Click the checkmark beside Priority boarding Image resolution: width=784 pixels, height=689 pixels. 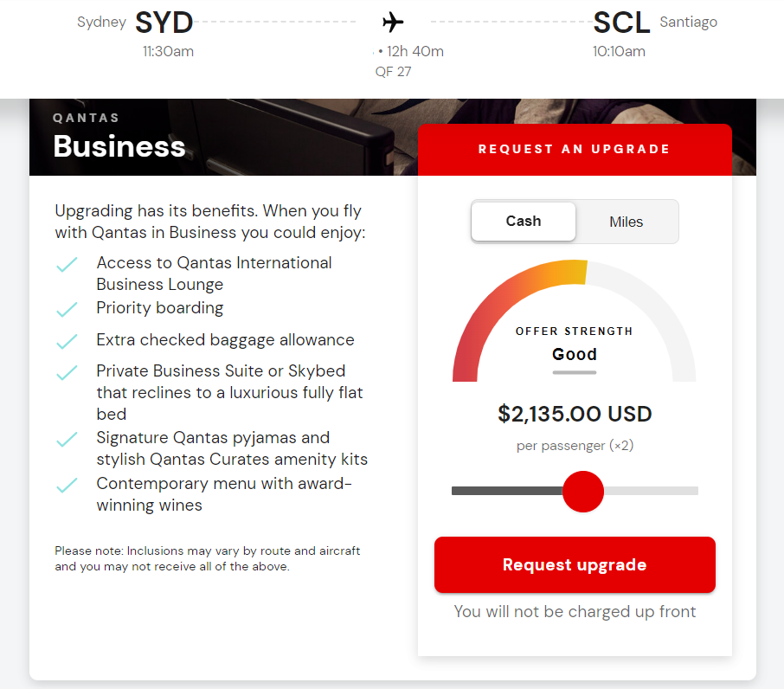pyautogui.click(x=67, y=307)
